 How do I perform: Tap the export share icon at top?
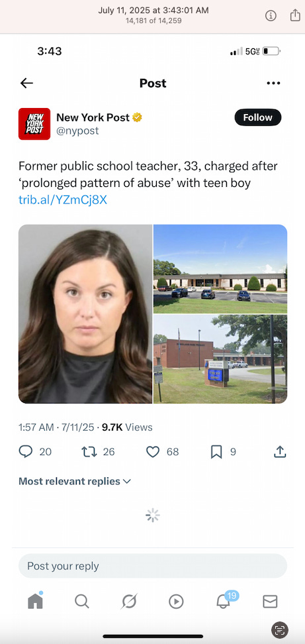coord(295,15)
